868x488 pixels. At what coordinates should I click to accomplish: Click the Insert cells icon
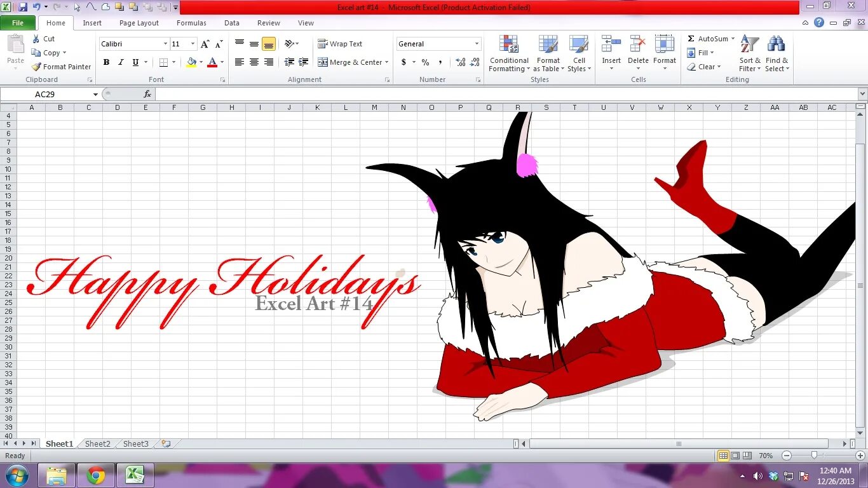tap(611, 44)
